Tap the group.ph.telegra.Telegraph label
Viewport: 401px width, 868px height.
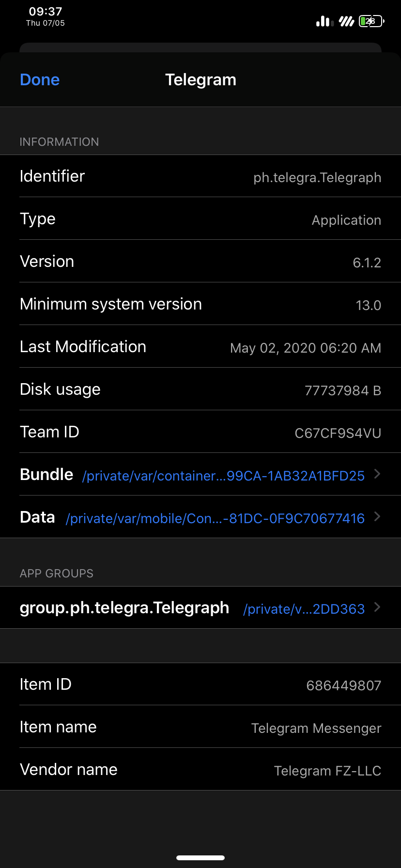coord(124,608)
